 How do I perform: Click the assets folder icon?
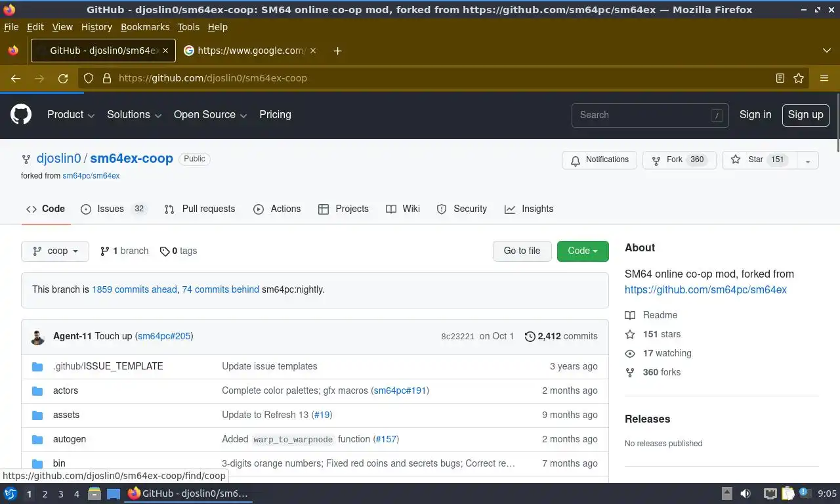click(x=37, y=415)
